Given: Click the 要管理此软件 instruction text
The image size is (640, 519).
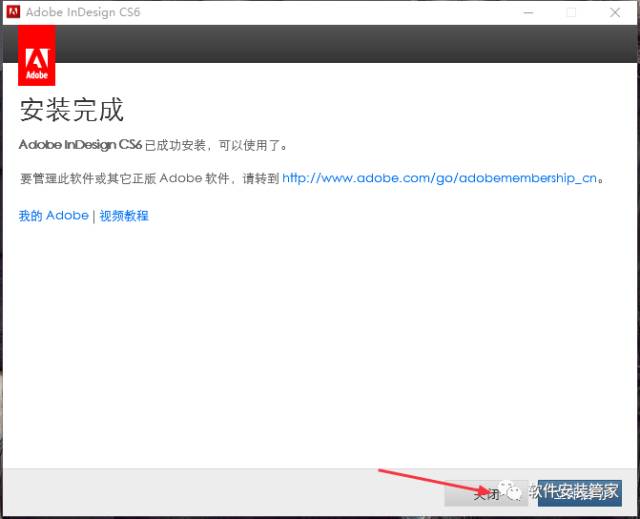Looking at the screenshot, I should coord(150,178).
